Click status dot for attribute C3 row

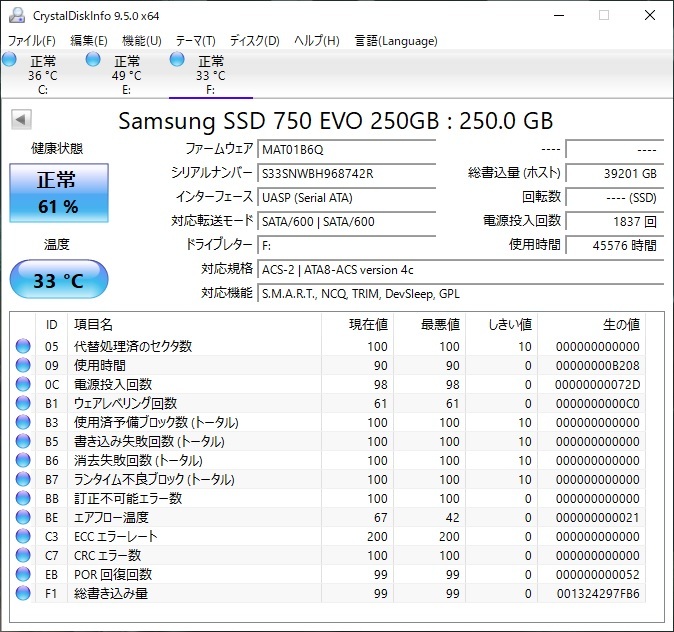coord(23,536)
